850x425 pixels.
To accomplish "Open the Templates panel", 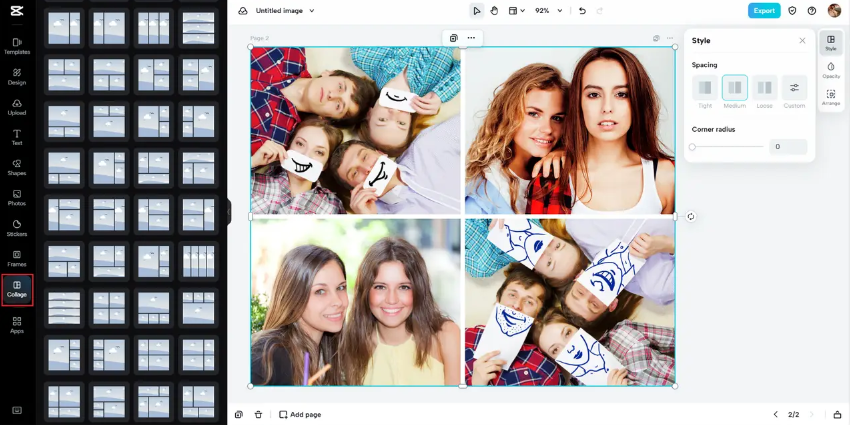I will coord(17,46).
